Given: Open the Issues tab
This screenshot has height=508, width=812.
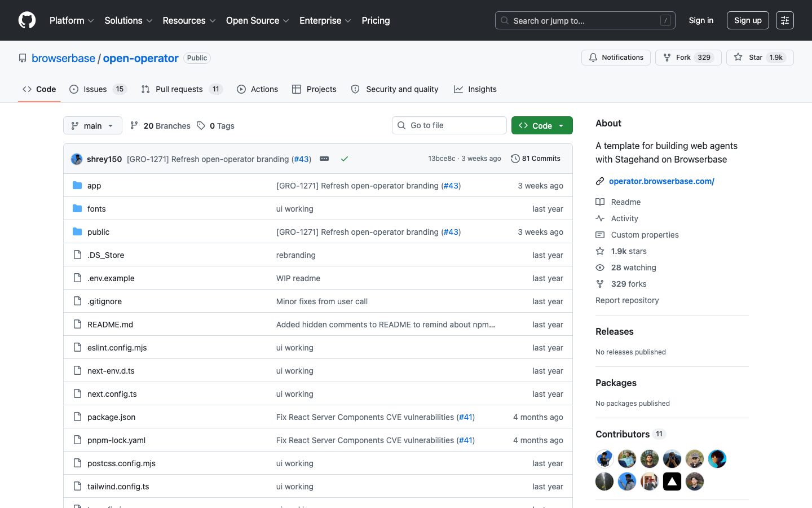Looking at the screenshot, I should 95,89.
